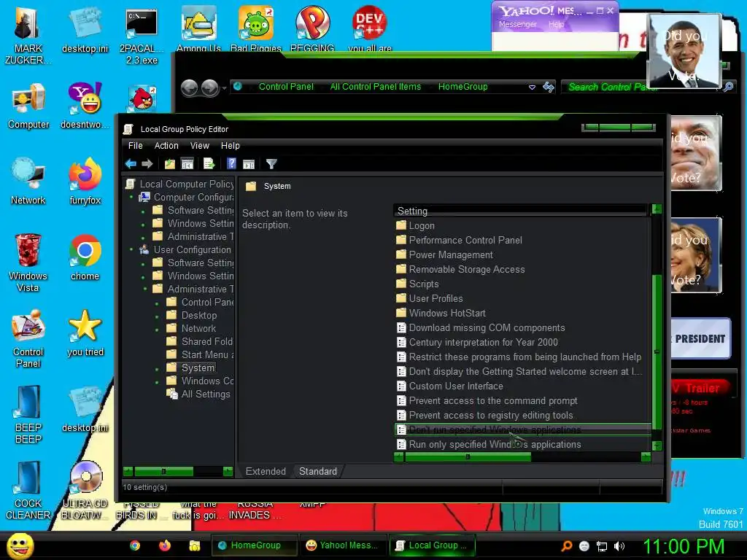Collapse User Configuration Administrative Templates node
The image size is (747, 560).
tap(144, 289)
